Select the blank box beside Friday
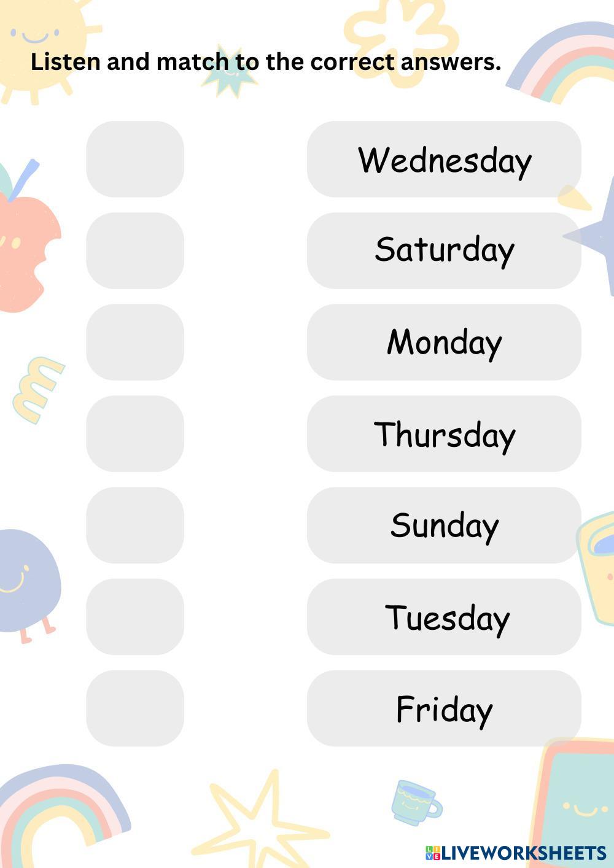614x868 pixels. pos(135,708)
